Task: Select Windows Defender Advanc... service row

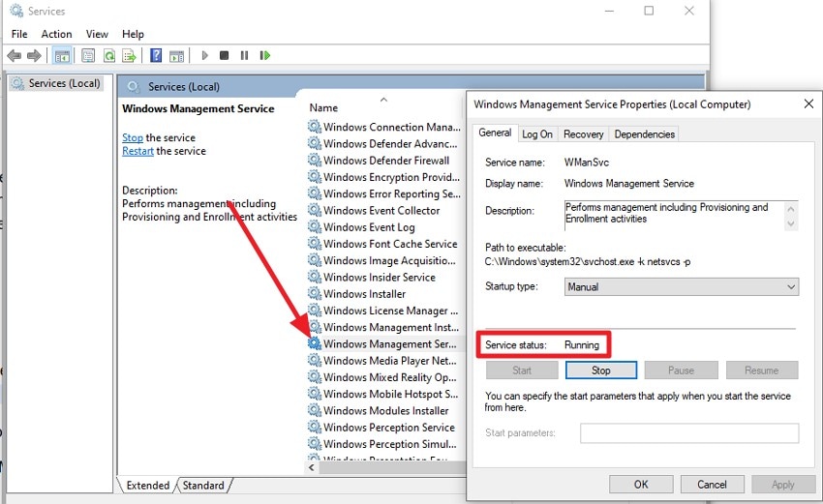Action: click(384, 144)
